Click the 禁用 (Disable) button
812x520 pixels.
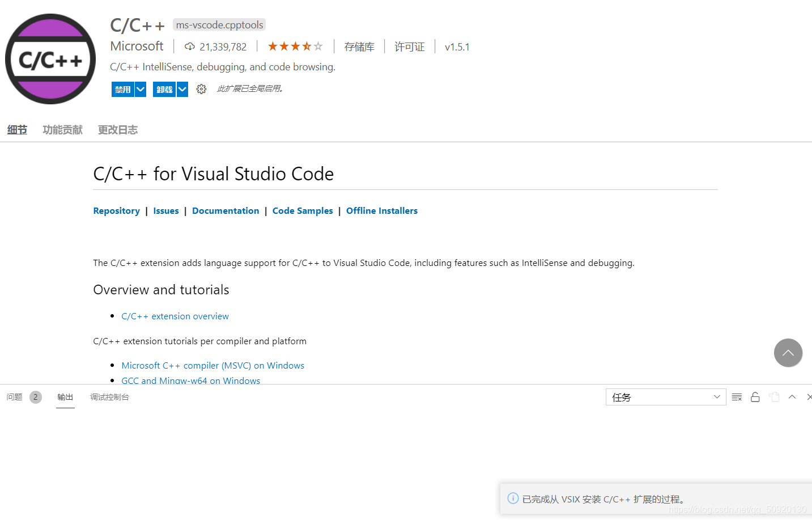click(x=122, y=90)
